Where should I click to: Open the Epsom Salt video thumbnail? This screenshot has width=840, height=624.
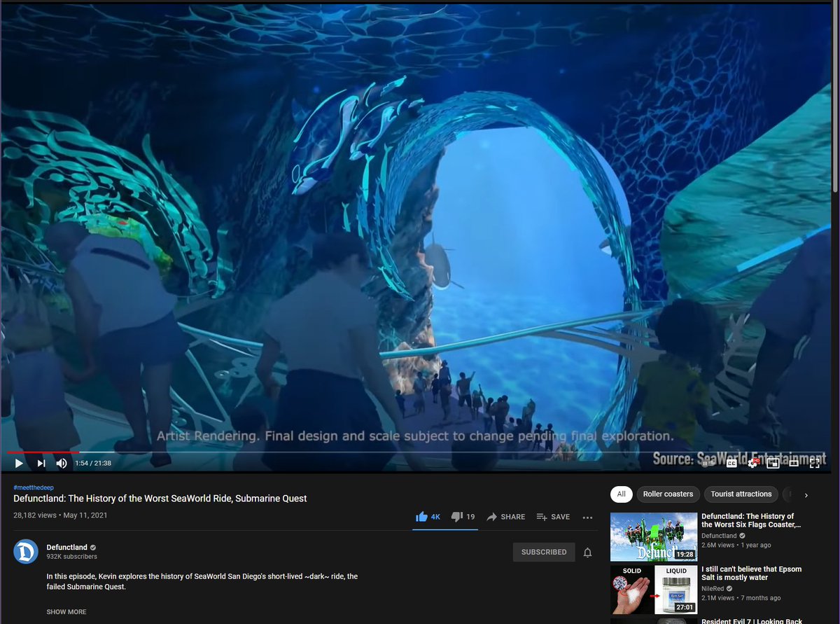tap(653, 589)
